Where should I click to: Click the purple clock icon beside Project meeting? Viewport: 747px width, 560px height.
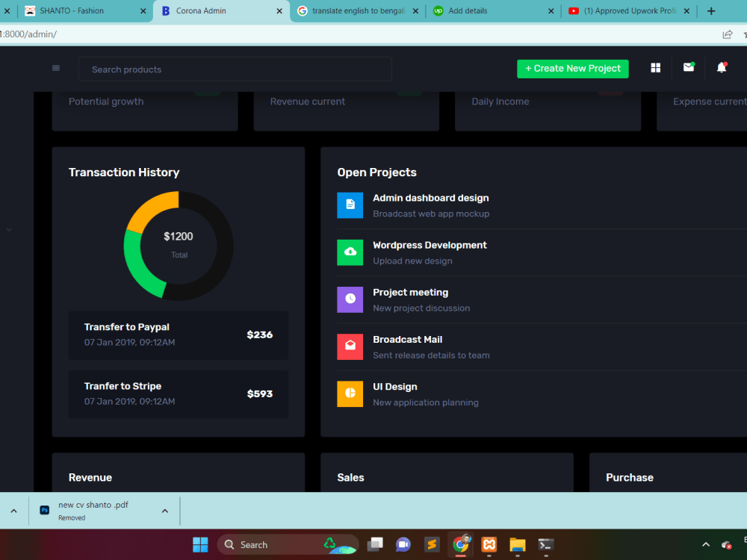350,299
